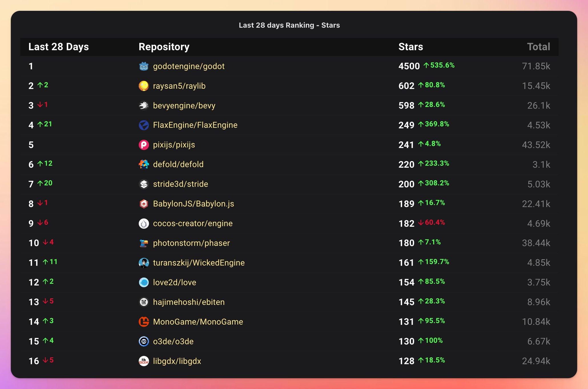Viewport: 588px width, 389px height.
Task: Click the Babylon.js hexagon logo icon
Action: click(144, 204)
